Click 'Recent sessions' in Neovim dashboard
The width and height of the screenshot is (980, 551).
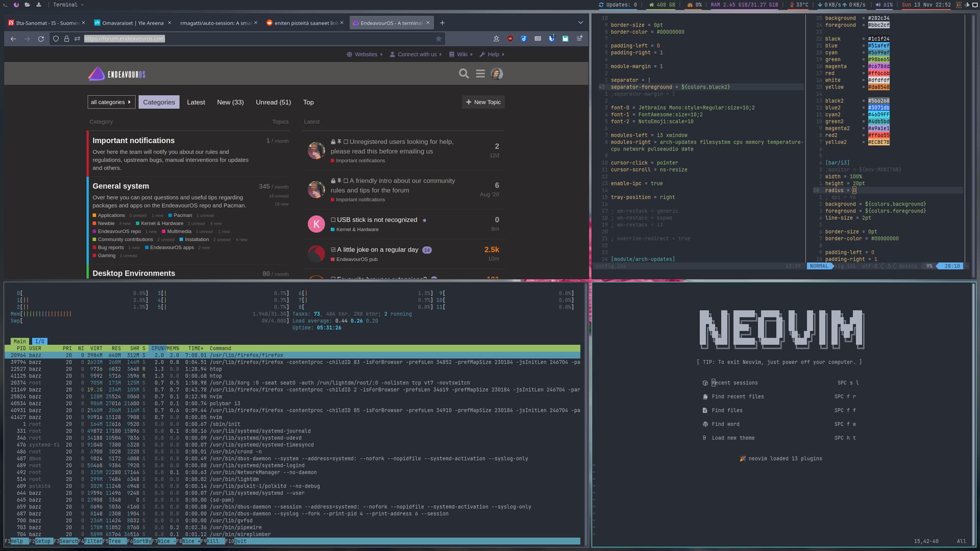(734, 383)
